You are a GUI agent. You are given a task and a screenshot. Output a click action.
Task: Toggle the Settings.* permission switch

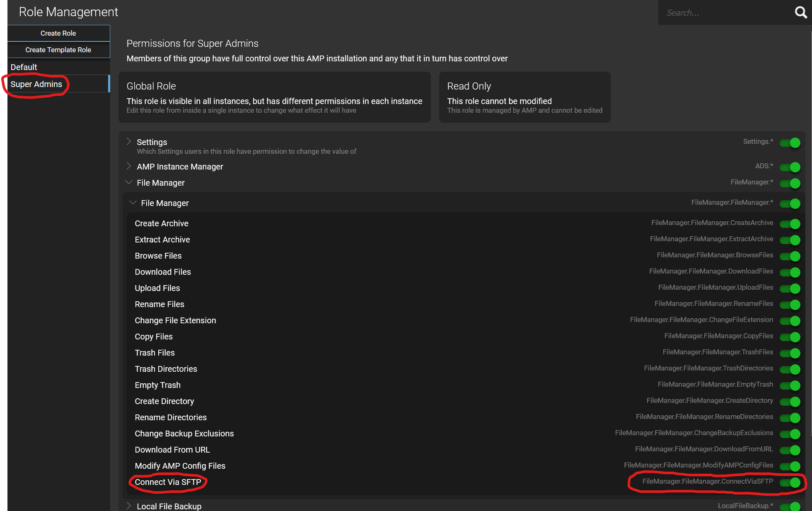click(790, 143)
